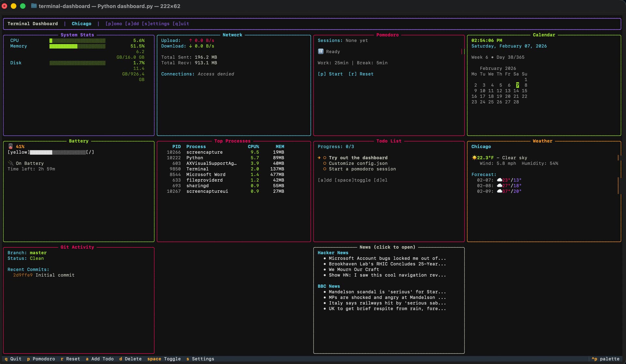Open 'UK to get brief respite' headline

(x=387, y=308)
